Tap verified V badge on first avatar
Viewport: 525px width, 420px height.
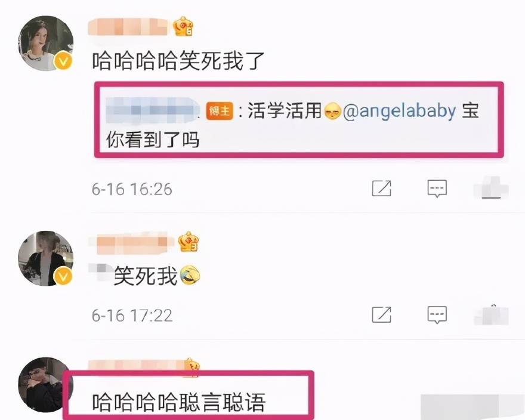tap(64, 61)
